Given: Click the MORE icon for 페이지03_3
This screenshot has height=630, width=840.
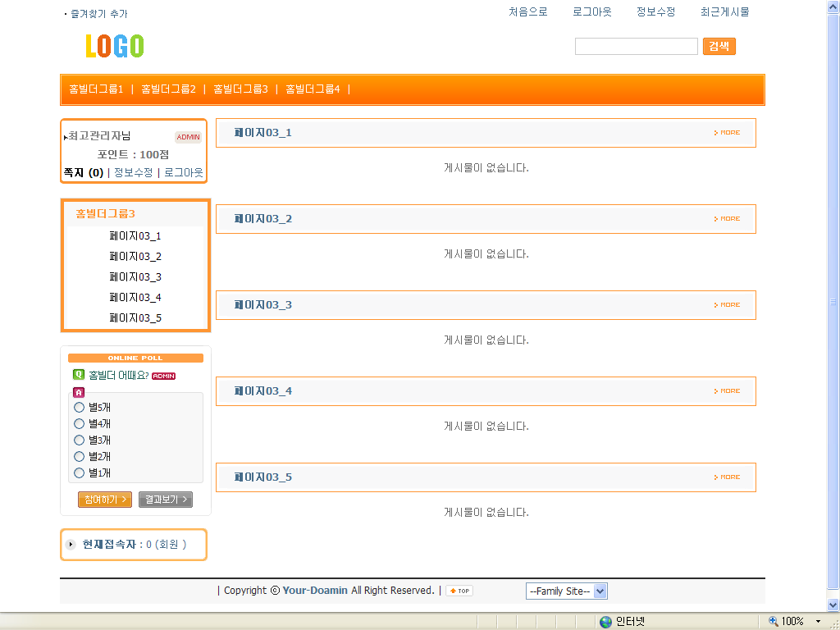Looking at the screenshot, I should pyautogui.click(x=727, y=305).
